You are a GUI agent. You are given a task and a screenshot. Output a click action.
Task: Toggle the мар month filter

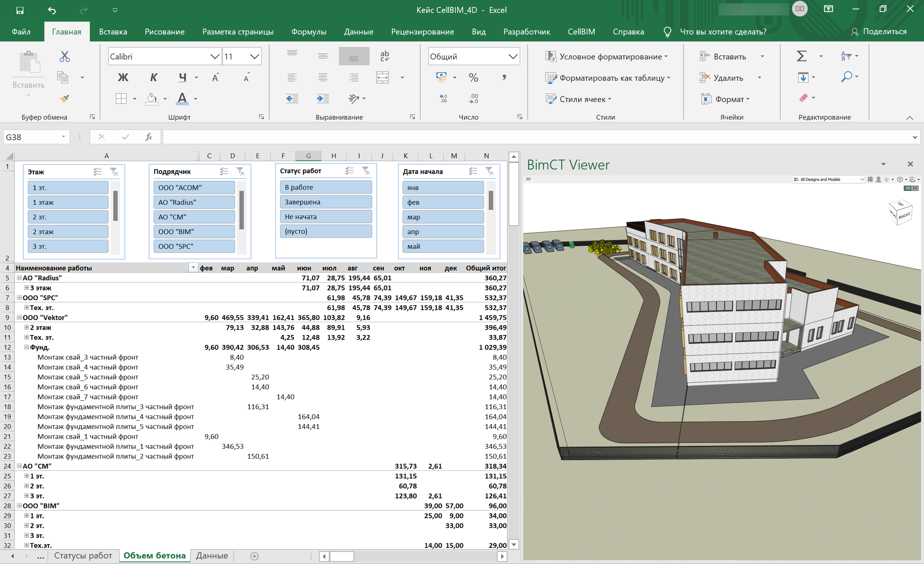pyautogui.click(x=443, y=217)
